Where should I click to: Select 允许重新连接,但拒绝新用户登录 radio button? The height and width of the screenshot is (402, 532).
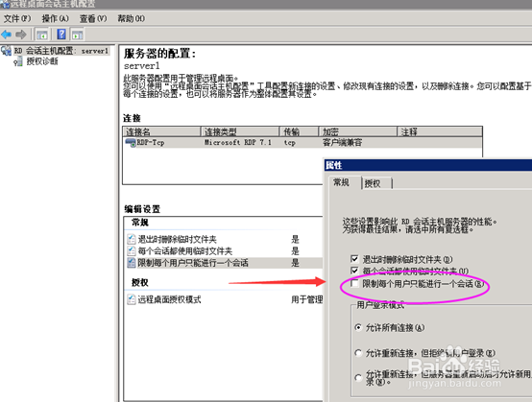point(358,353)
